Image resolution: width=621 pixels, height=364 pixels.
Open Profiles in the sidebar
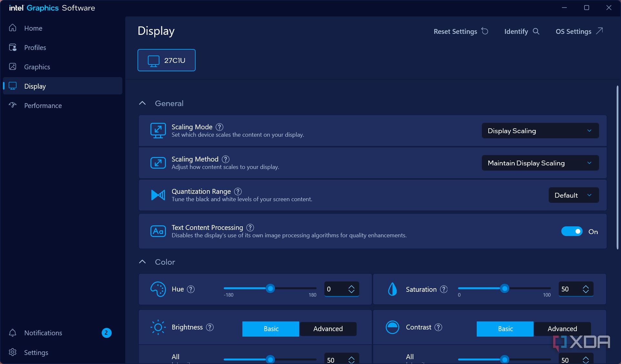tap(62, 47)
